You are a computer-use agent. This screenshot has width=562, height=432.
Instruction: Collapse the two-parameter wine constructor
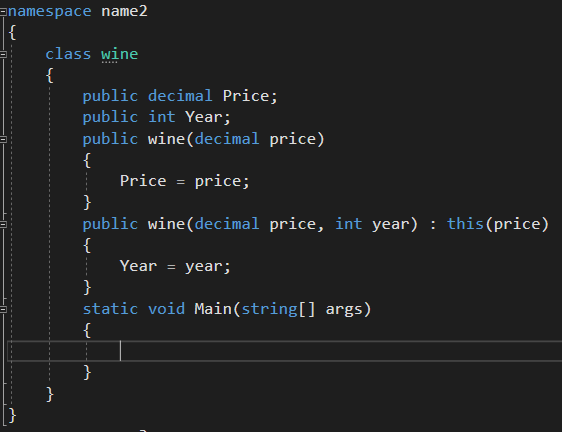coord(3,224)
